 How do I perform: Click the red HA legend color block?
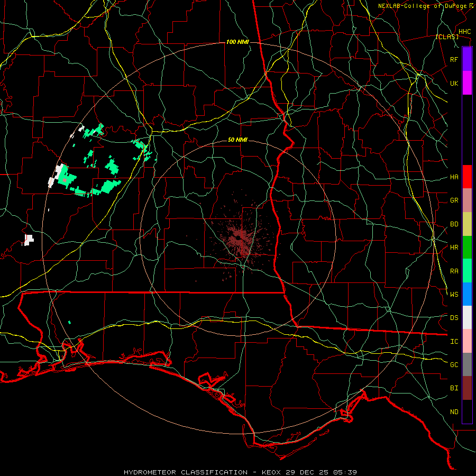pos(467,177)
